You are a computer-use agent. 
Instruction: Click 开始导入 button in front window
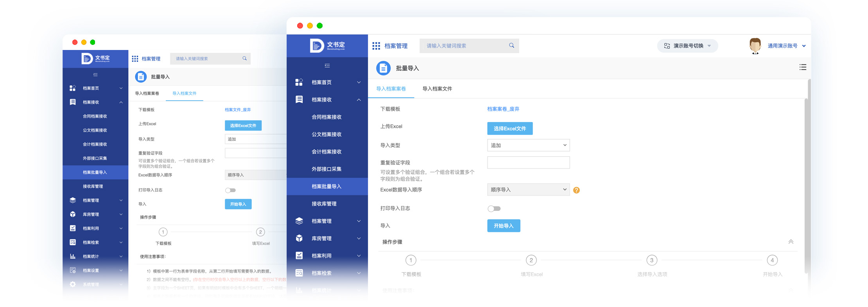coord(504,226)
